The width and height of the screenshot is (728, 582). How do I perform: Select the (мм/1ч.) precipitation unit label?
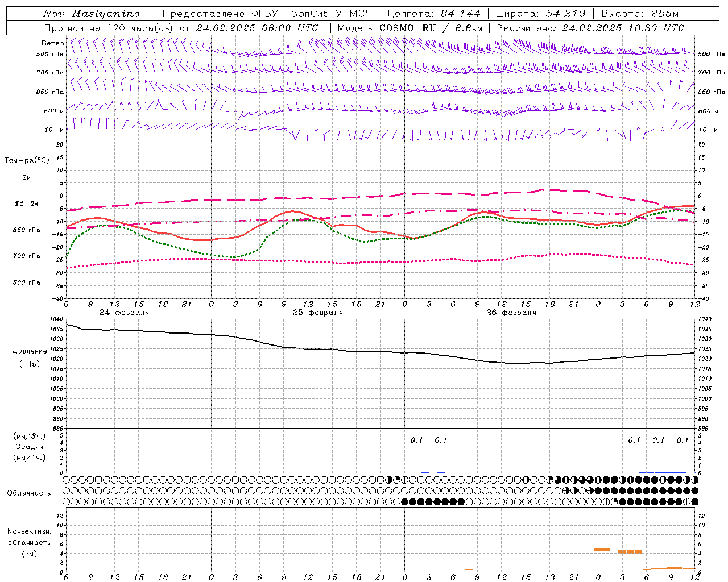pos(30,458)
